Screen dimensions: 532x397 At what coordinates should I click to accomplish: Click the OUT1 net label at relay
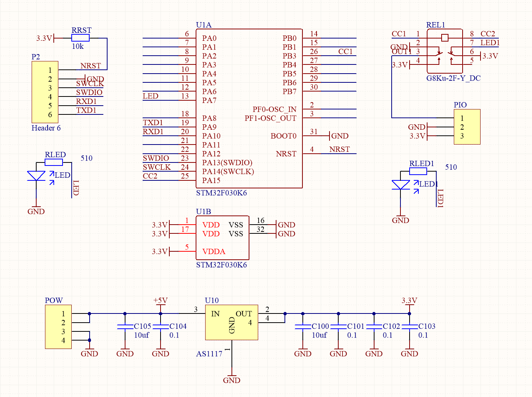tap(402, 51)
